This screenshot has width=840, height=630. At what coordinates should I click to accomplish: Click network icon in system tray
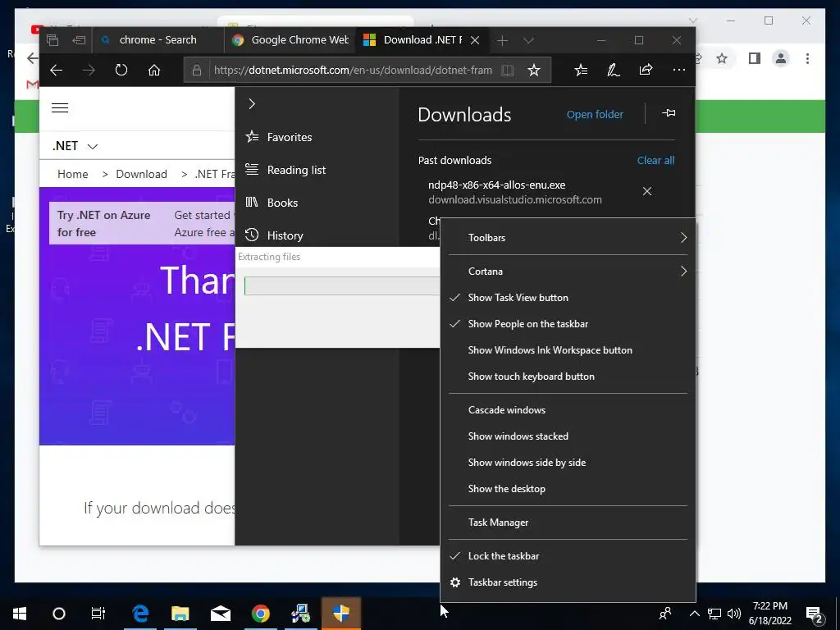(714, 614)
